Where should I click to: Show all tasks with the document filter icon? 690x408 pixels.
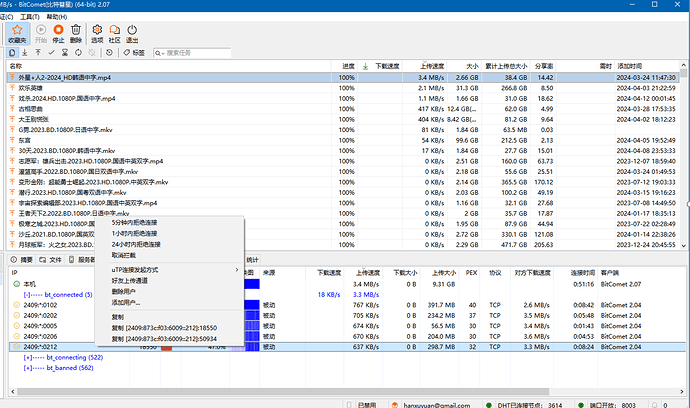click(x=12, y=53)
